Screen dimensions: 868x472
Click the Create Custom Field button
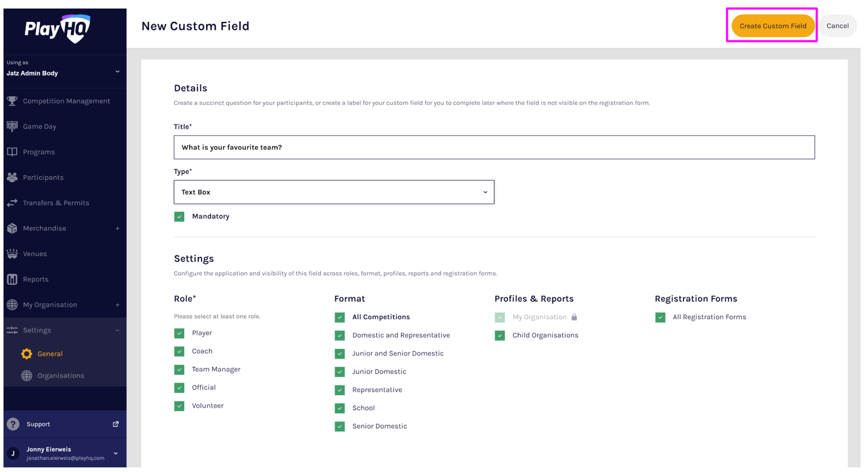(x=773, y=26)
